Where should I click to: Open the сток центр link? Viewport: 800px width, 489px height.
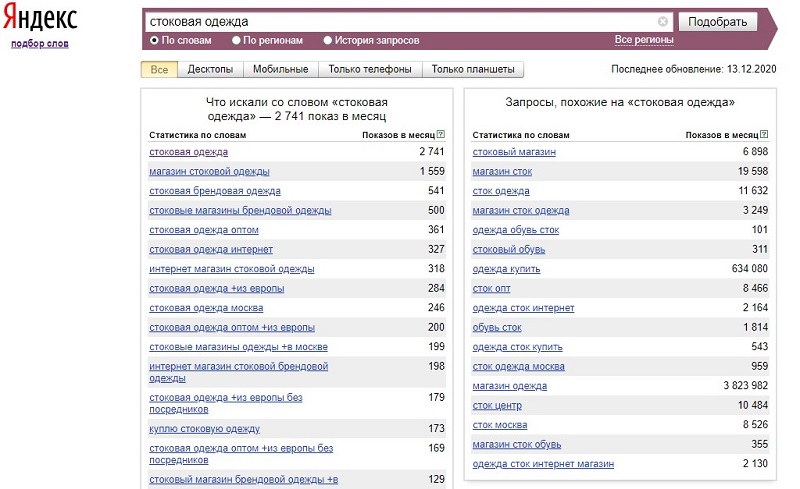497,406
